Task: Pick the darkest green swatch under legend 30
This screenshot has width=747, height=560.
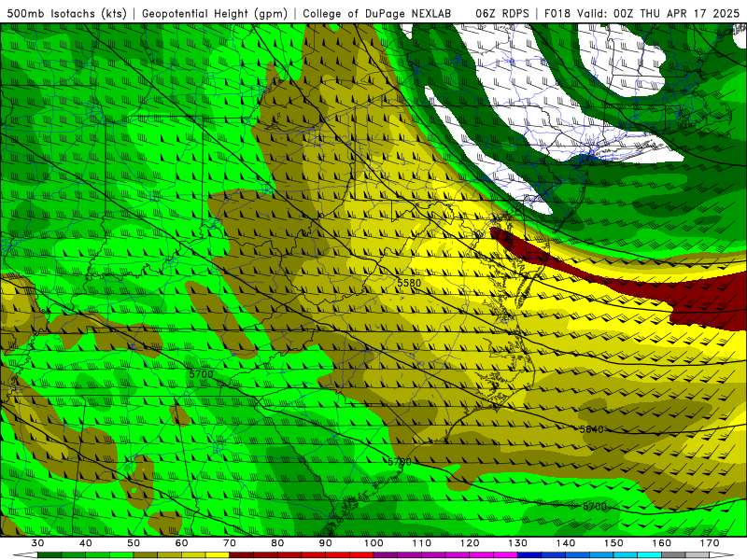Action: 49,555
